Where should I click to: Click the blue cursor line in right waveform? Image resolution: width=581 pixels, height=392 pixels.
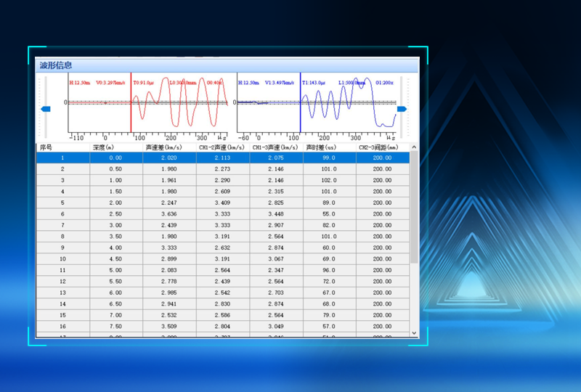pyautogui.click(x=300, y=102)
